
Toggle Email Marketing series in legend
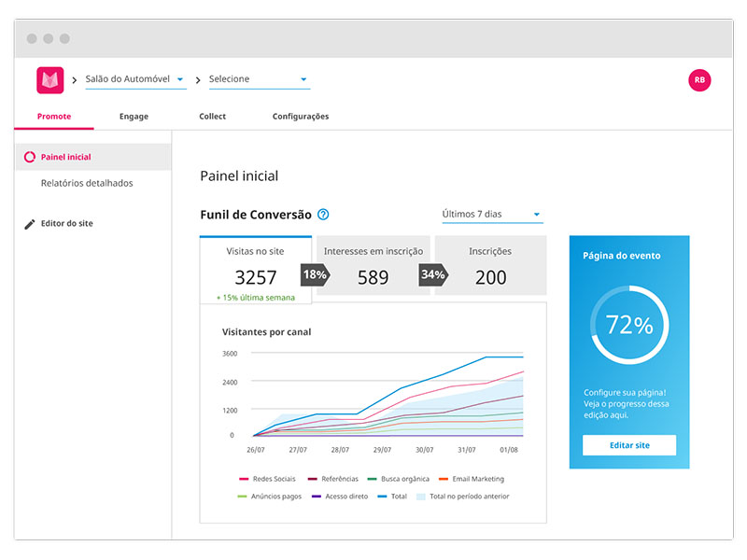(474, 479)
